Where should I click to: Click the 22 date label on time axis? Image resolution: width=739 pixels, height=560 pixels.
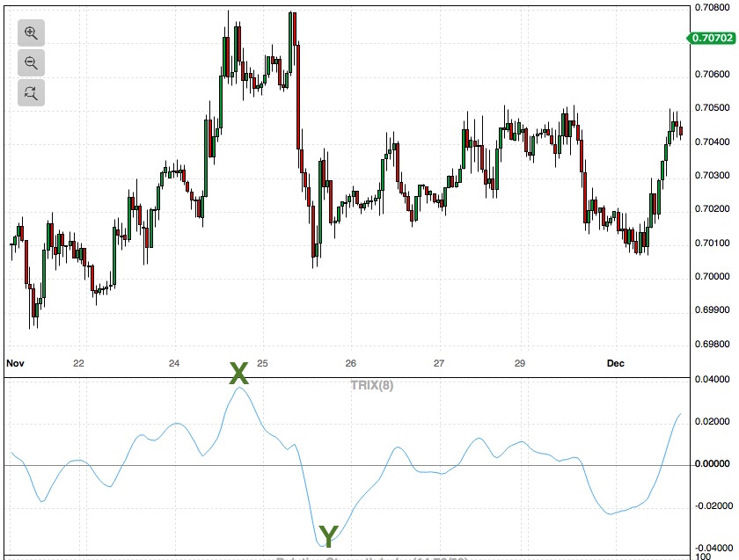(x=78, y=363)
